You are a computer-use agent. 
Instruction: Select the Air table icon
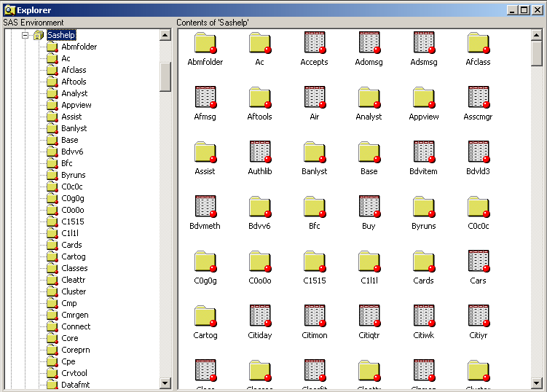point(315,97)
